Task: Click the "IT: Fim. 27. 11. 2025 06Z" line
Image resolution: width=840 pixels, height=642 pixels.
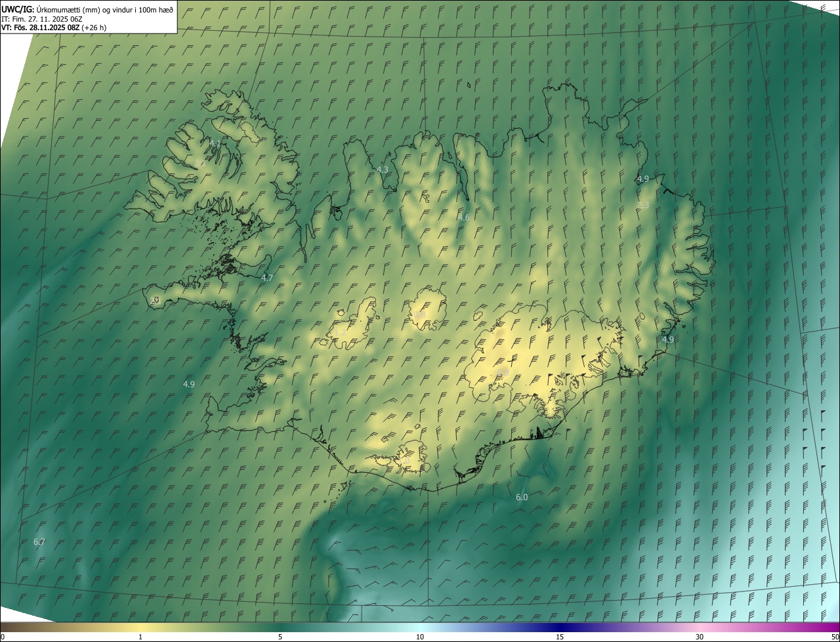Action: [x=42, y=18]
